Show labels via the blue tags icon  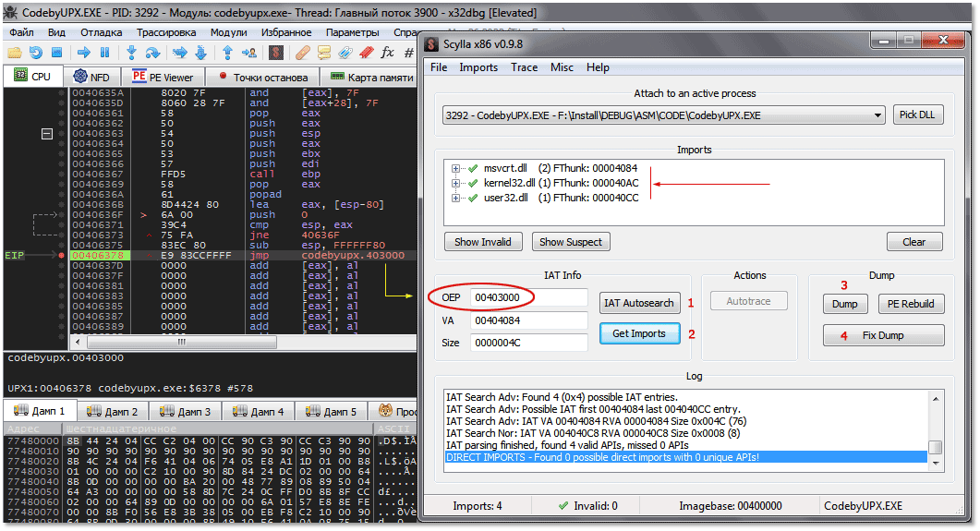[345, 54]
